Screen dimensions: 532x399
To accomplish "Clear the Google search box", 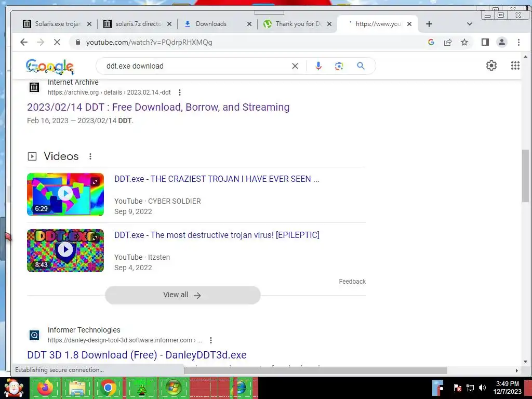I will coord(295,66).
